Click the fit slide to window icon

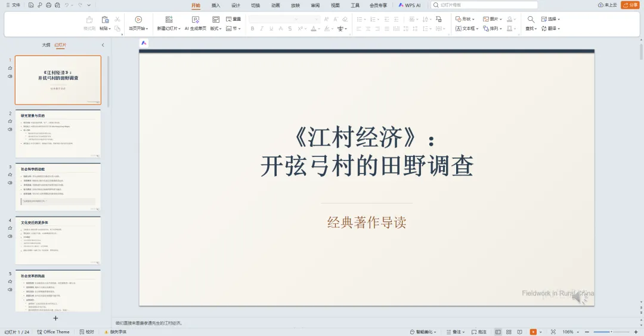(553, 332)
